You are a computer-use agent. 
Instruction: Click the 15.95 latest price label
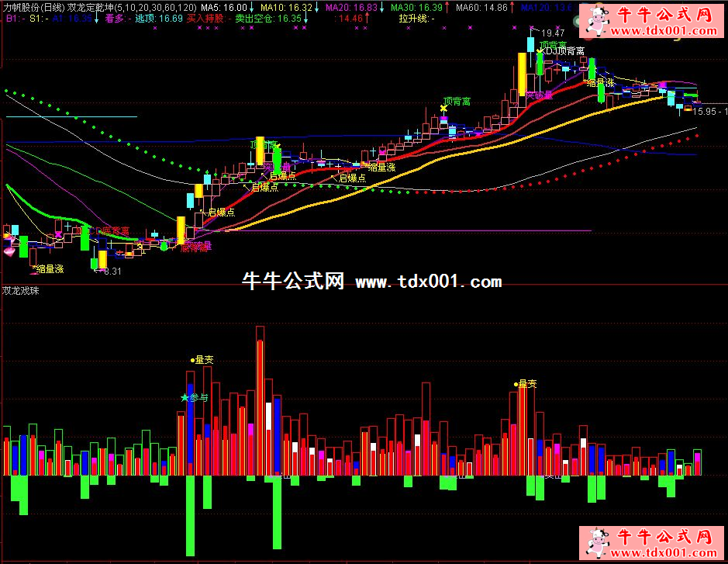(x=706, y=112)
